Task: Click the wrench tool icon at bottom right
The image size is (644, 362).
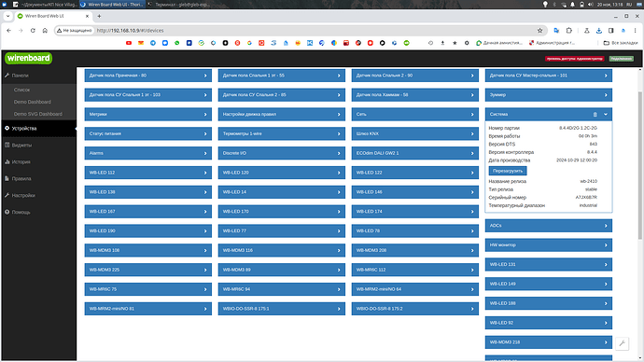Action: click(622, 343)
